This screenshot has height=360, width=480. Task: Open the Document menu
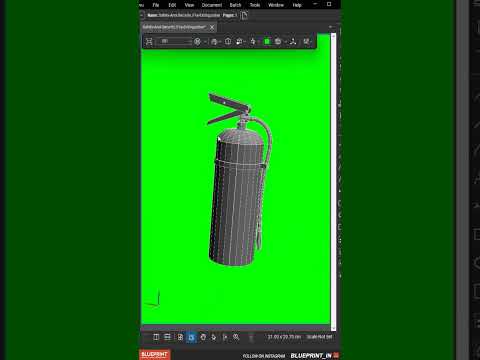tap(212, 5)
